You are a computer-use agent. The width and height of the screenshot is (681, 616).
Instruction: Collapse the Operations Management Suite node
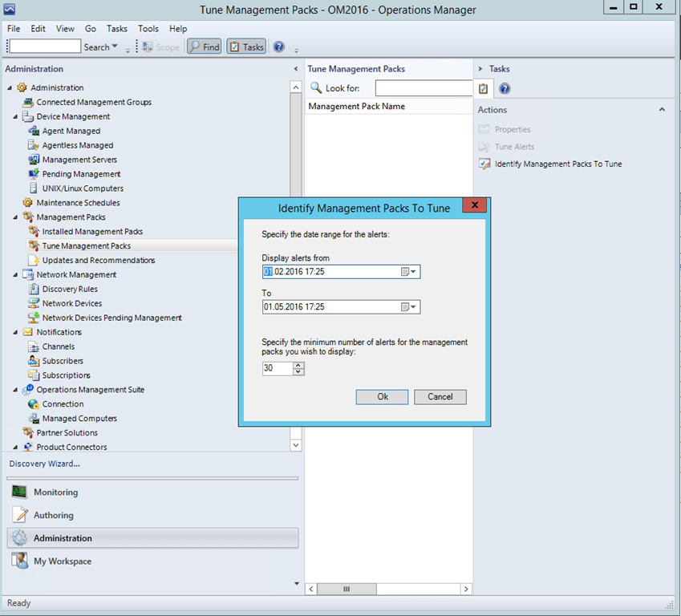pyautogui.click(x=15, y=390)
